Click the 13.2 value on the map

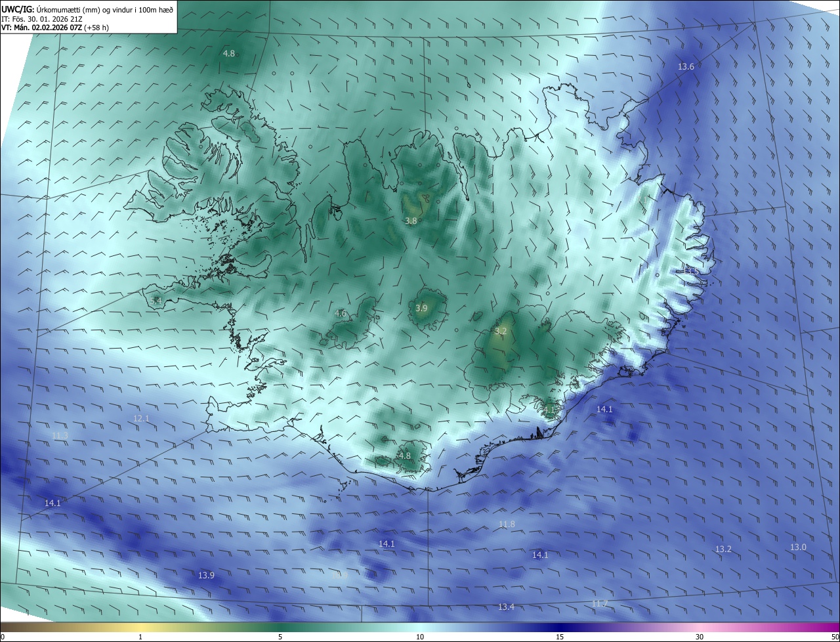pos(723,549)
